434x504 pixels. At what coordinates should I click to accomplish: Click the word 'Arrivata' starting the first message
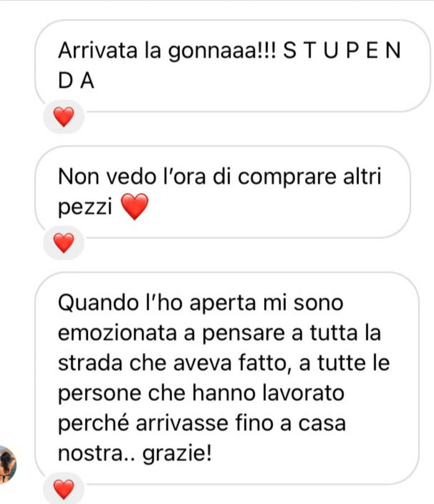[97, 51]
